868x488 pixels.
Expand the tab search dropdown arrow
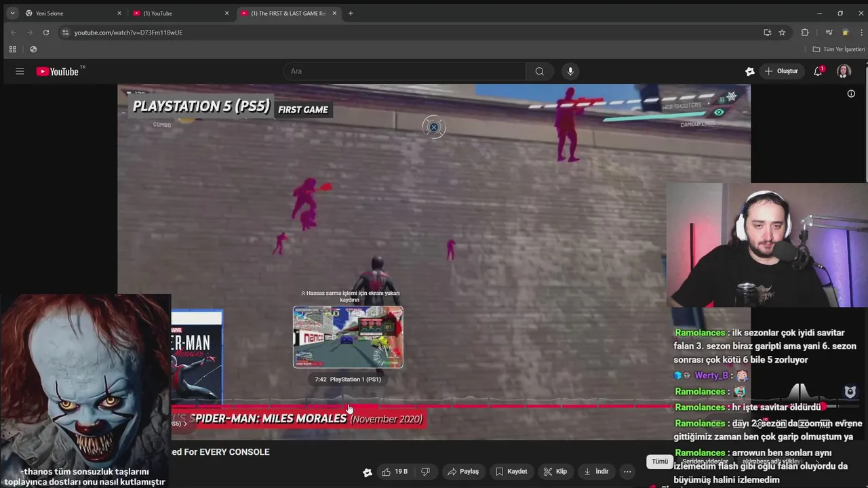click(x=12, y=13)
